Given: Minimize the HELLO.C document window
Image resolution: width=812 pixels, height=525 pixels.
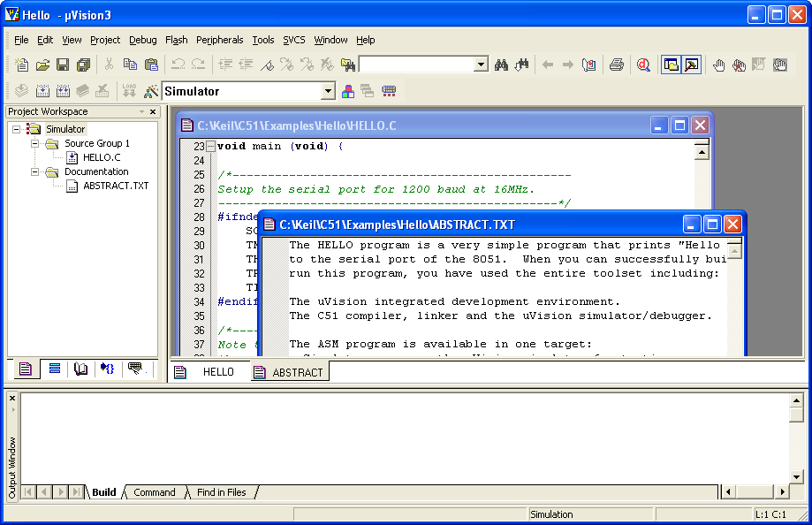Looking at the screenshot, I should [658, 126].
